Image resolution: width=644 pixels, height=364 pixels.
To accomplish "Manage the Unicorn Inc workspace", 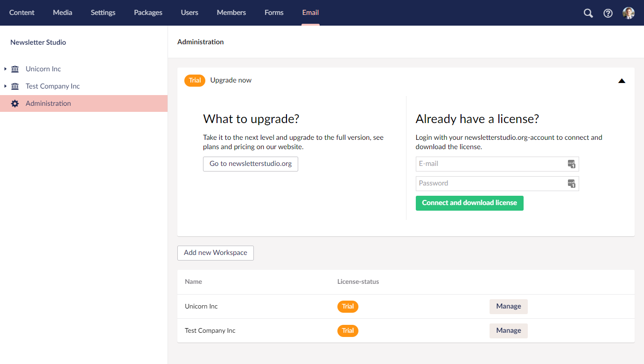I will 509,307.
